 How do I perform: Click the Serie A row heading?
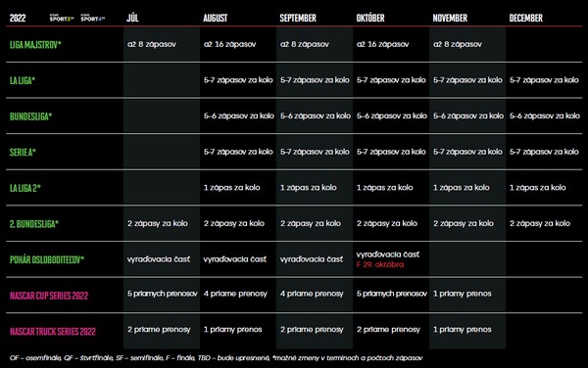[23, 152]
